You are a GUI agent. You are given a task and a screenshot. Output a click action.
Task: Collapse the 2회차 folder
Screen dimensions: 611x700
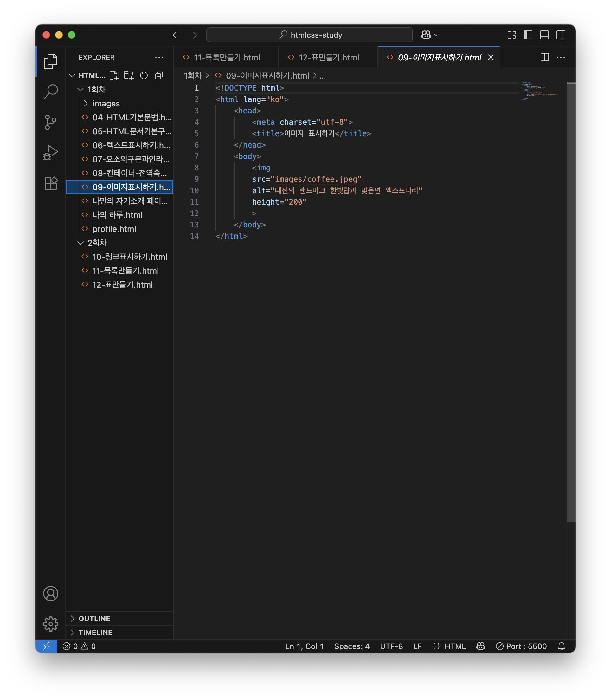97,243
